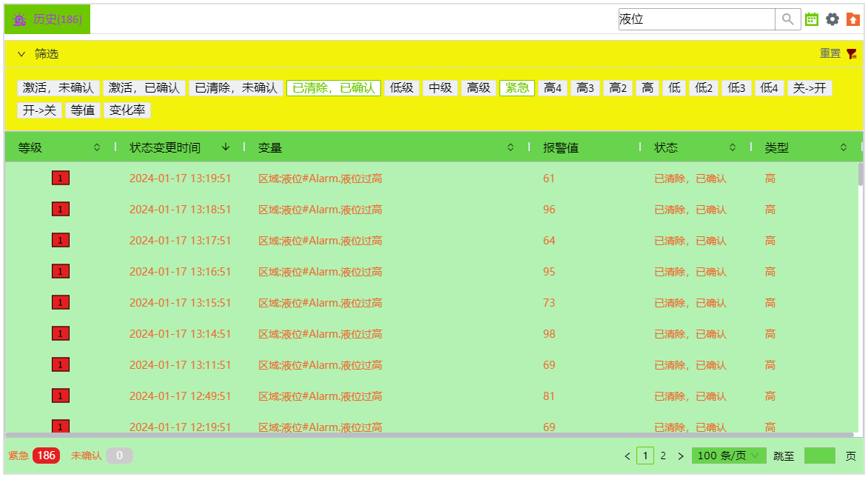Click the red filter funnel icon
Screen dimensions: 868x477
coord(852,54)
